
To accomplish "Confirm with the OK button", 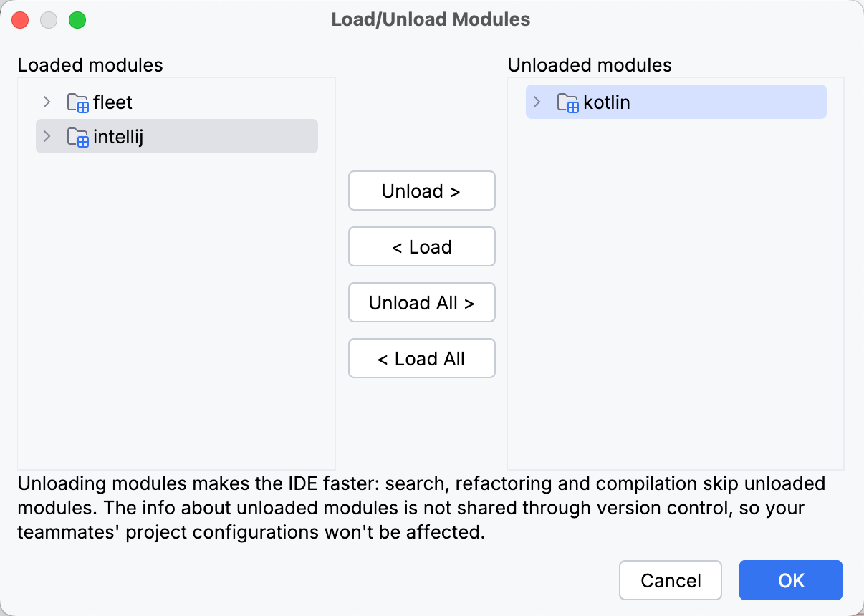I will pyautogui.click(x=790, y=580).
